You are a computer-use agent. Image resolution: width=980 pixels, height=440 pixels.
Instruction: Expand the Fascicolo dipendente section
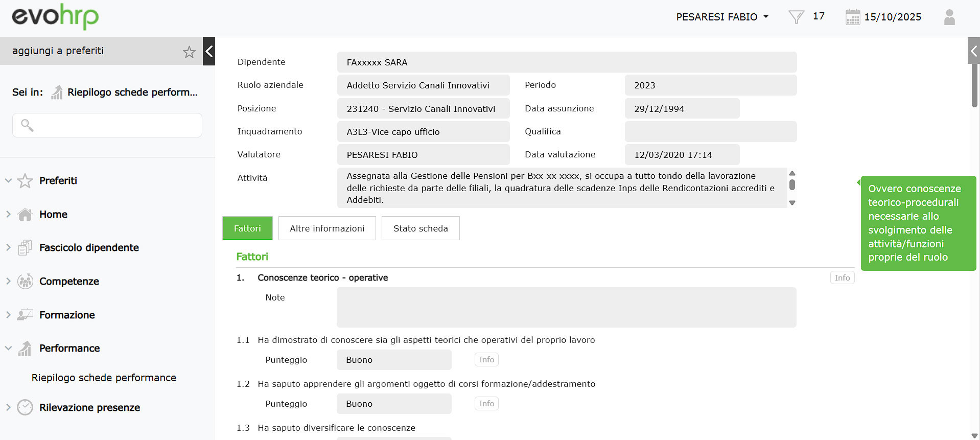click(8, 248)
